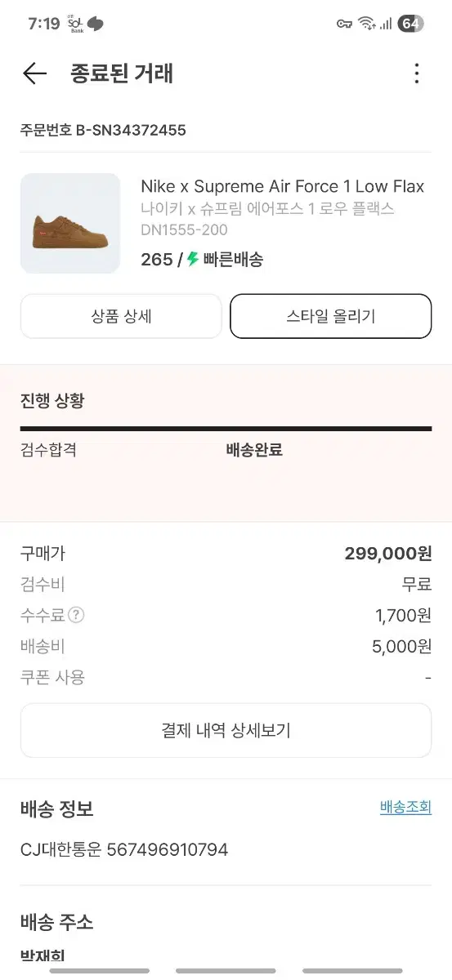Tap the 스타일 올리기 button

click(x=331, y=316)
